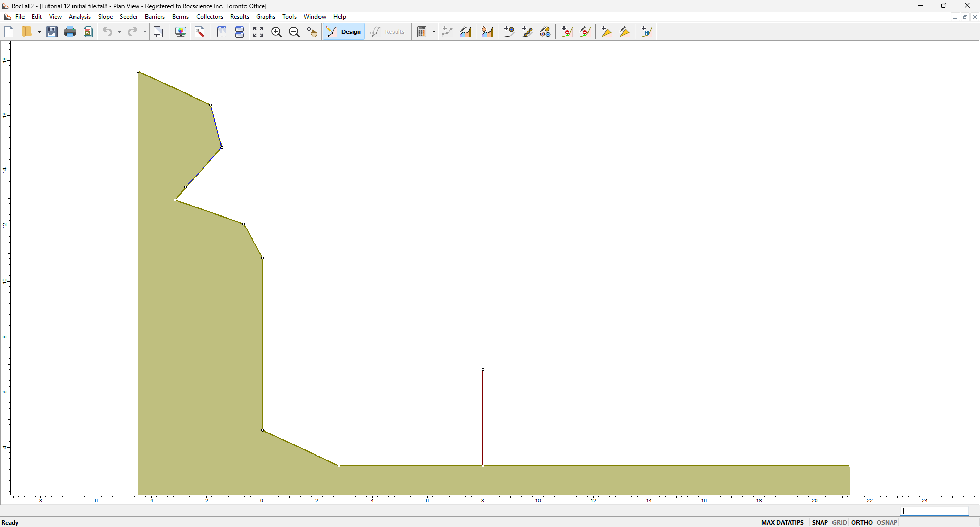This screenshot has width=980, height=527.
Task: Click the Add Point Seeder icon
Action: coord(509,32)
